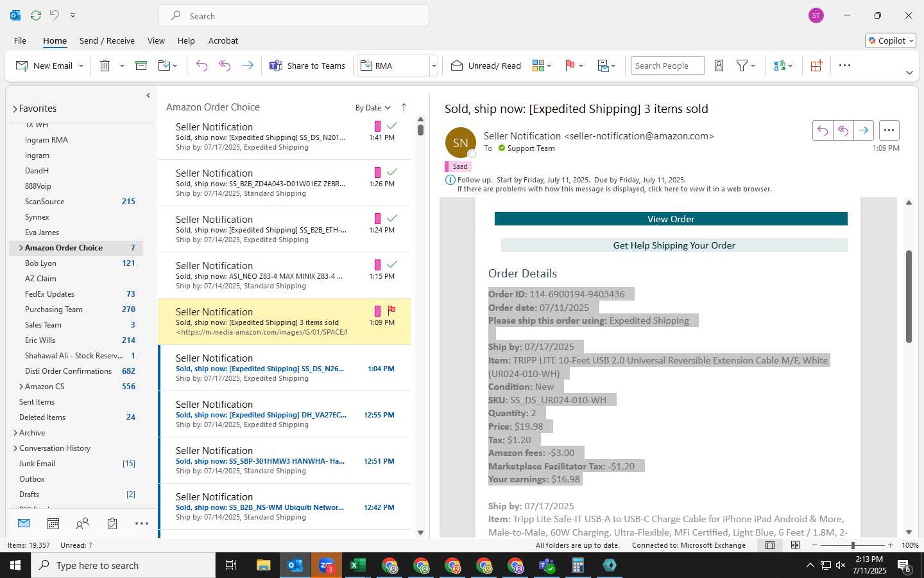Open Excel from the Windows taskbar
This screenshot has height=578, width=924.
point(357,565)
